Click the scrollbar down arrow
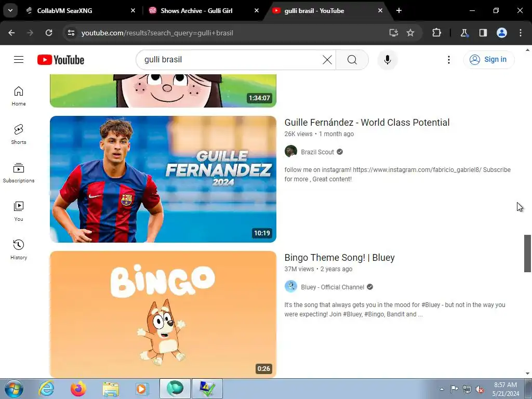This screenshot has height=399, width=532. point(527,374)
